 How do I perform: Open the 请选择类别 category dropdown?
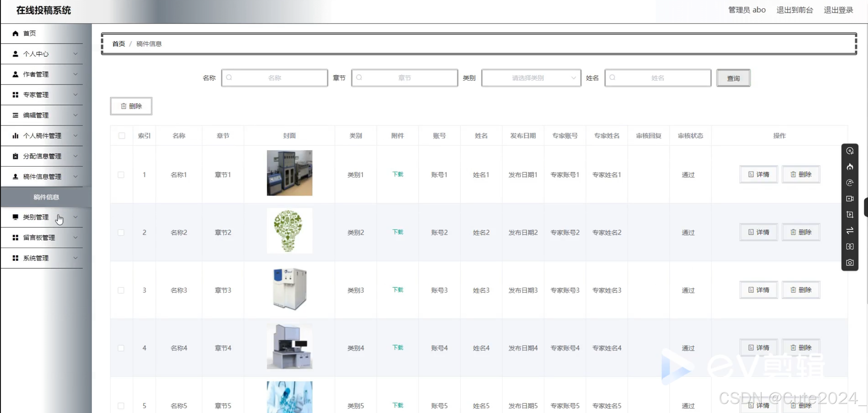(x=531, y=78)
